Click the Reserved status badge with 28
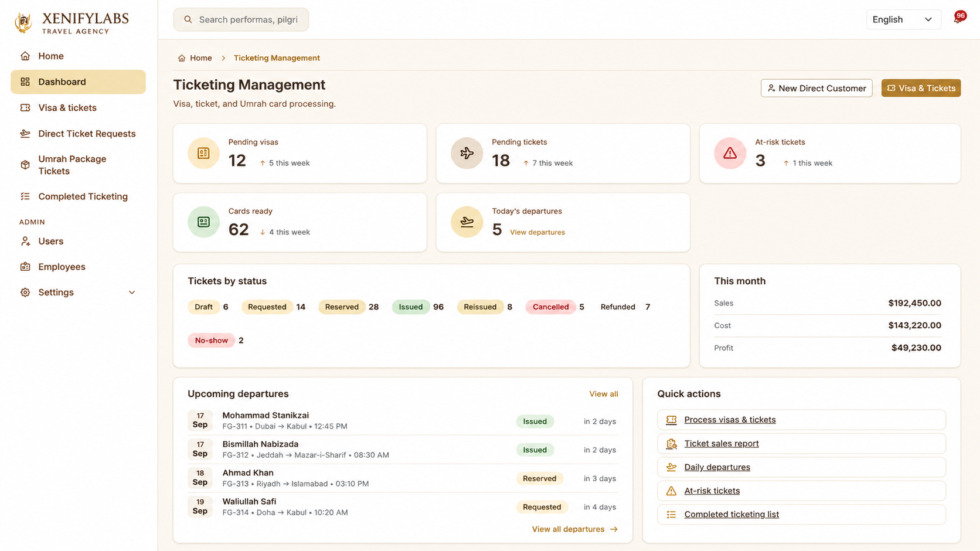This screenshot has height=551, width=980. point(342,307)
